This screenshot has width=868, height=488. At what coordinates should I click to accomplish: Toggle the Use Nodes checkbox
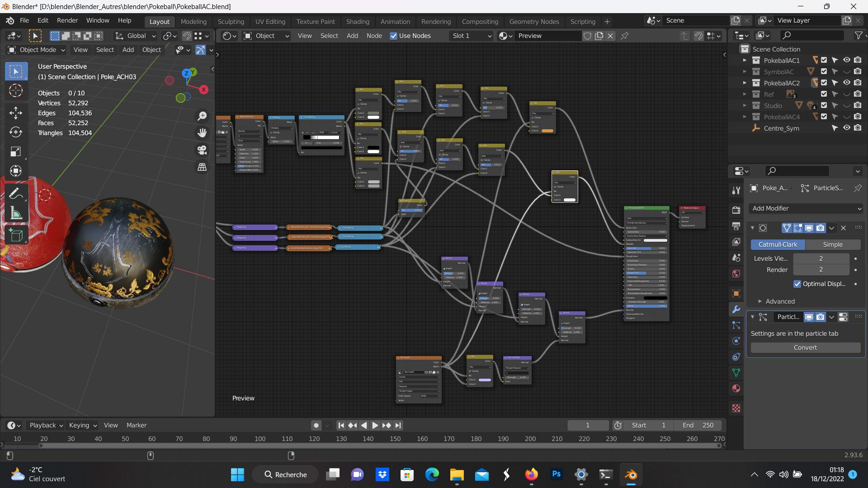pyautogui.click(x=393, y=36)
